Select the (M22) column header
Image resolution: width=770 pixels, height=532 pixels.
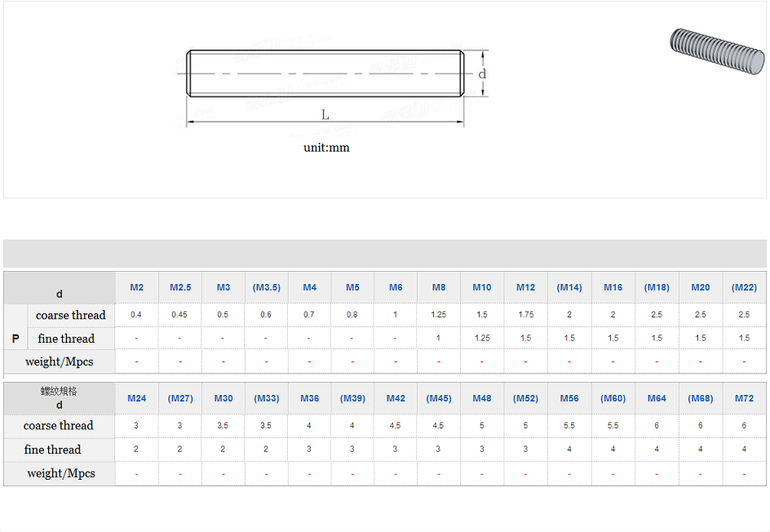pyautogui.click(x=744, y=287)
